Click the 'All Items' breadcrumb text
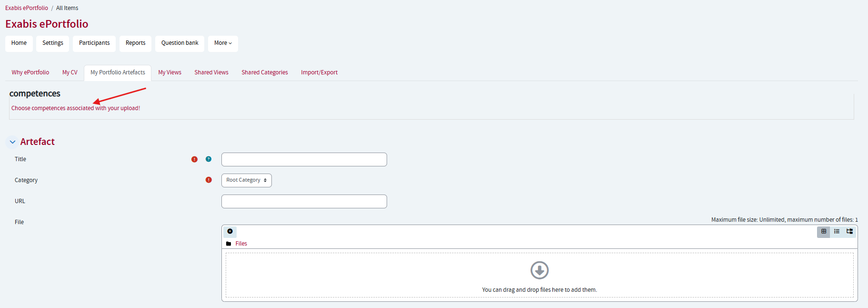The image size is (868, 308). (67, 8)
